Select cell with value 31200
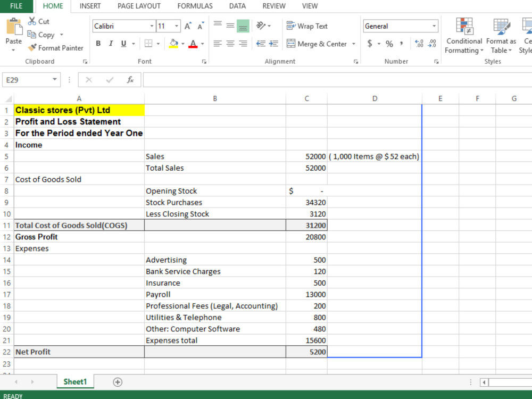This screenshot has height=399, width=532. coord(307,225)
